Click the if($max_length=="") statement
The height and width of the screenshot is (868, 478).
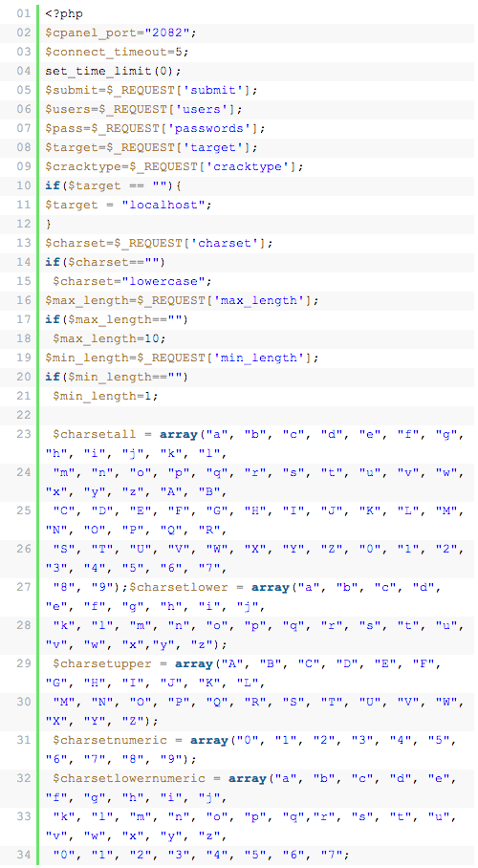click(x=118, y=319)
